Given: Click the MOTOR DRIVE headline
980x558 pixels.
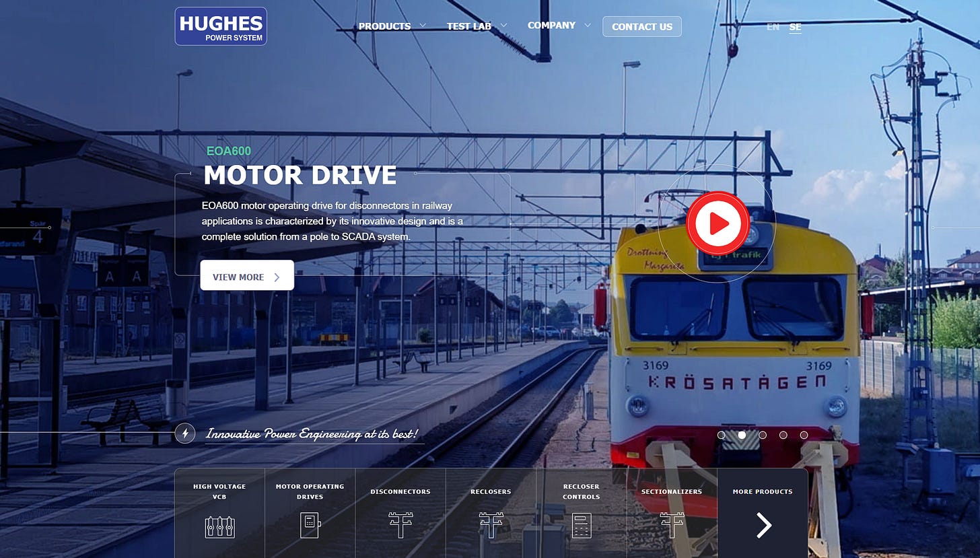Looking at the screenshot, I should click(300, 175).
